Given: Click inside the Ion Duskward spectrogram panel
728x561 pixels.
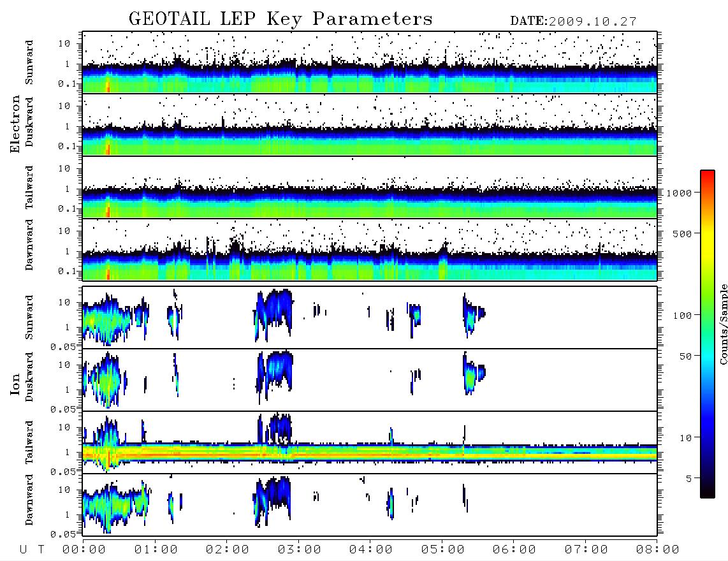Looking at the screenshot, I should (x=370, y=379).
